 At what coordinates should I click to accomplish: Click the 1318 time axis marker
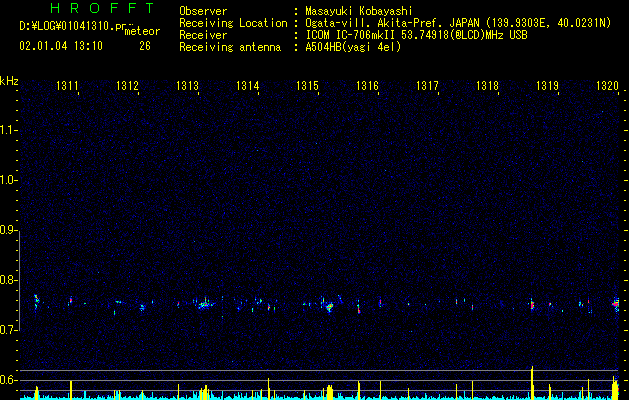pos(487,85)
